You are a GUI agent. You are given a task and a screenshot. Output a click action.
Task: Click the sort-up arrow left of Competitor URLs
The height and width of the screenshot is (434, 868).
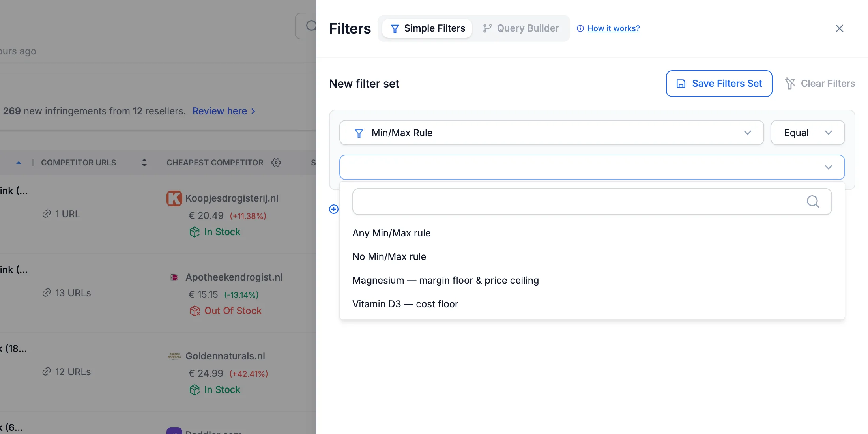[19, 163]
